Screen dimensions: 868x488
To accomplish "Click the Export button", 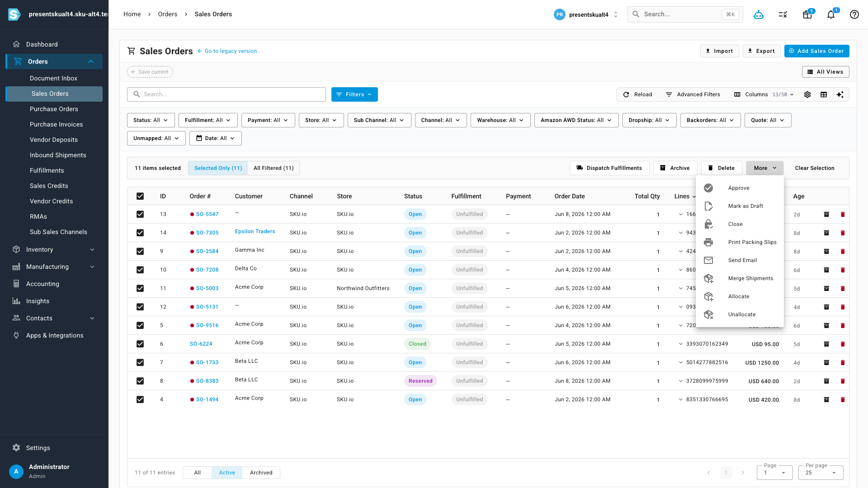I will pyautogui.click(x=762, y=51).
